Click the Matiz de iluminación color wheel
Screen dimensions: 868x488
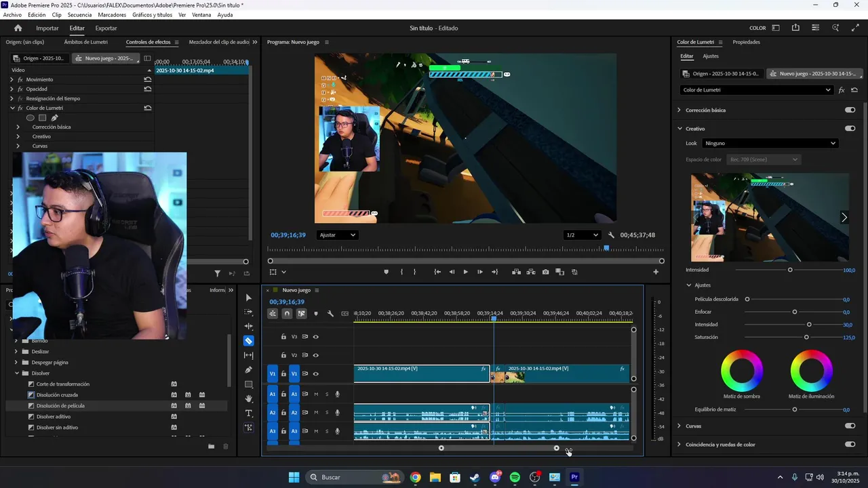click(x=811, y=371)
